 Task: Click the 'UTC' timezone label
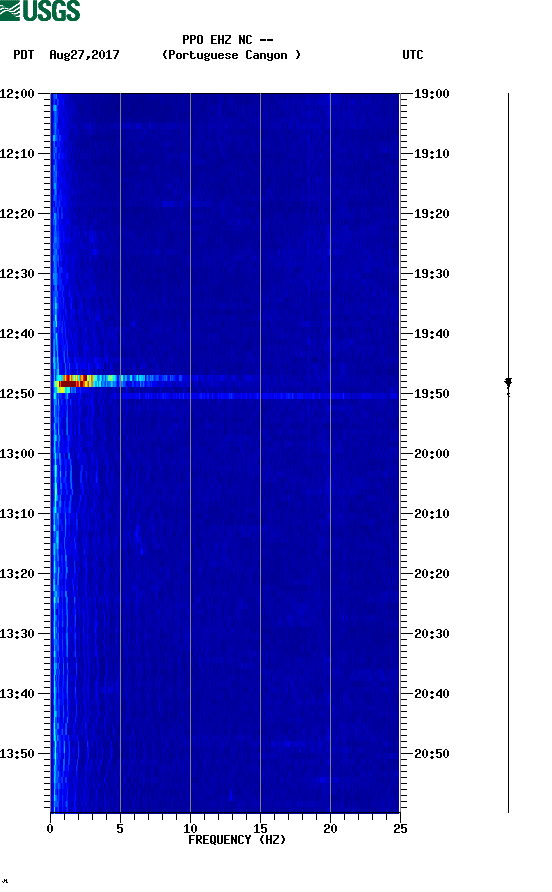[x=413, y=55]
